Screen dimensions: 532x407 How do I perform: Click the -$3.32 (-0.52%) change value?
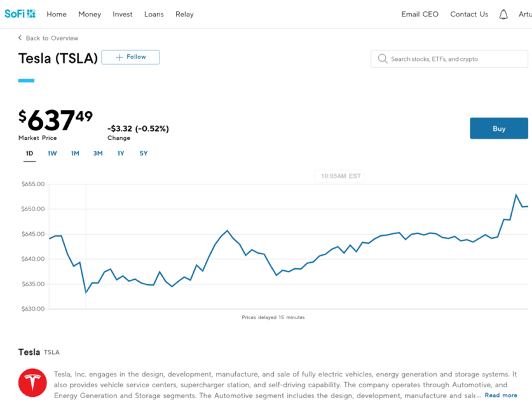pos(138,128)
